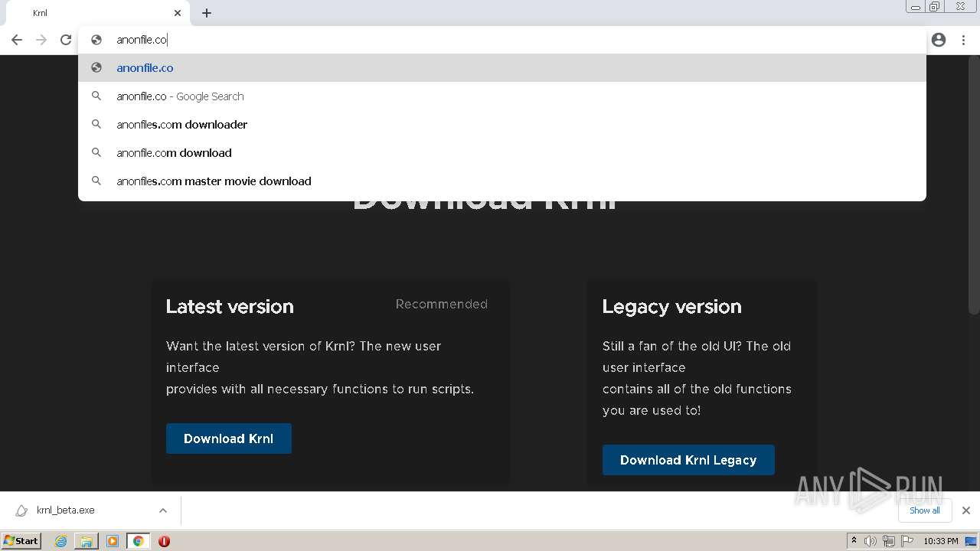980x551 pixels.
Task: Open the Chrome three-dot menu
Action: pos(963,40)
